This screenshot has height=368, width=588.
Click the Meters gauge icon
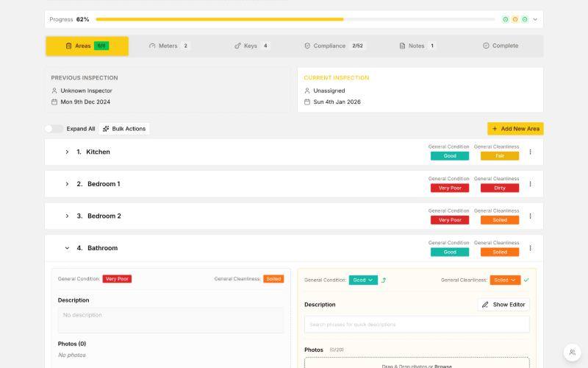[x=152, y=46]
